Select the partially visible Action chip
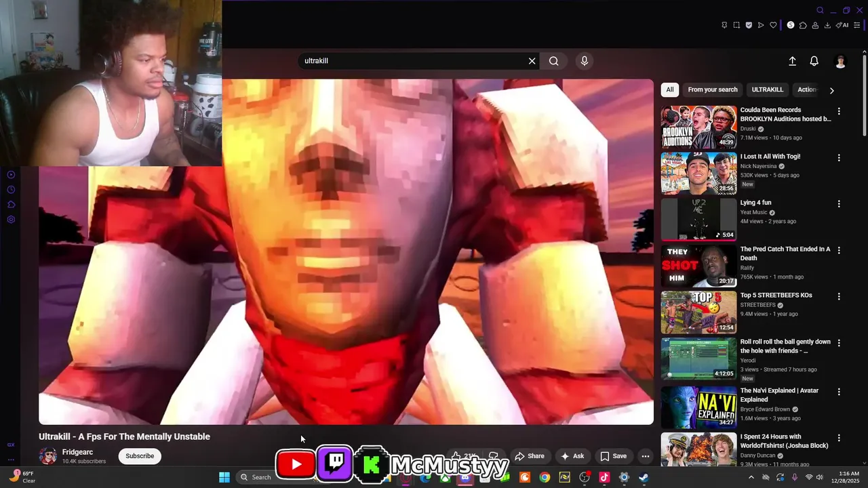 [x=806, y=89]
